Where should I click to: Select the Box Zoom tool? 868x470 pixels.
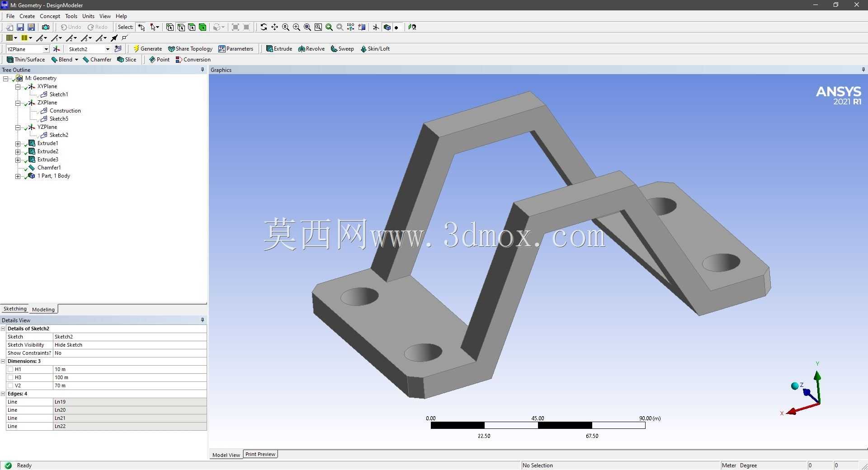click(296, 27)
